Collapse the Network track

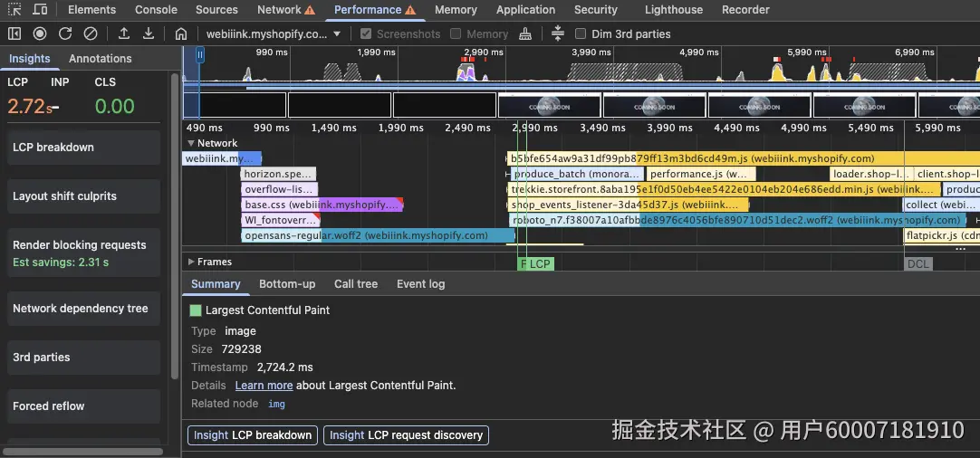point(190,143)
